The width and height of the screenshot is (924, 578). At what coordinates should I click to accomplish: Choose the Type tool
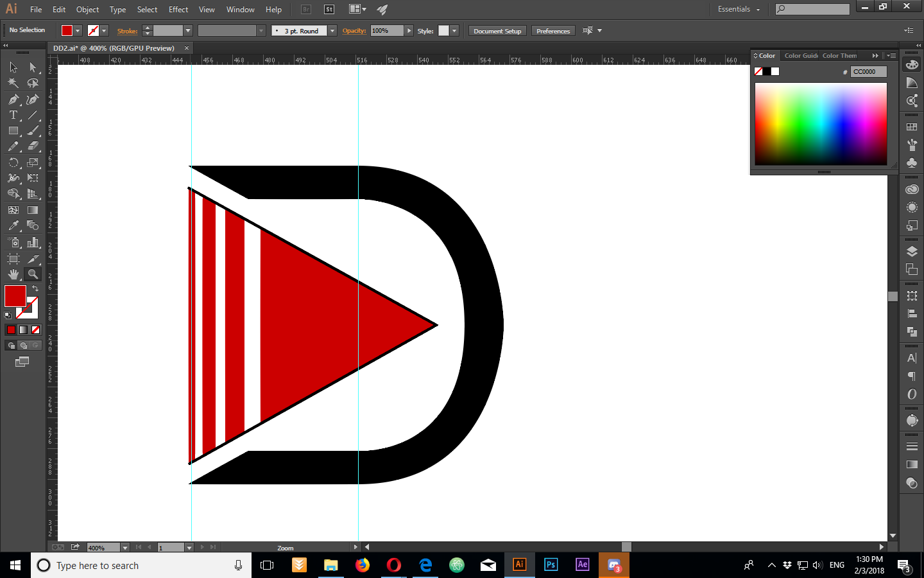click(x=13, y=115)
